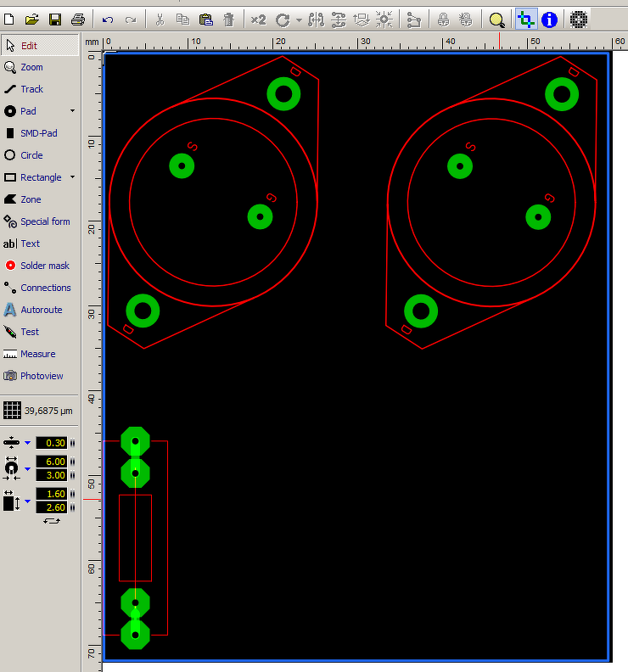Edit the SMD pad width field 1.60

coord(52,494)
